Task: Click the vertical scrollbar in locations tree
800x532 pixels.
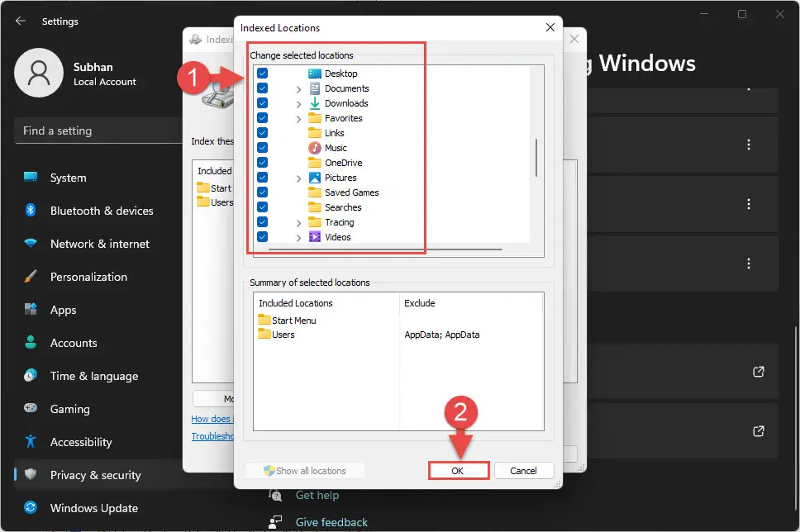Action: 536,158
